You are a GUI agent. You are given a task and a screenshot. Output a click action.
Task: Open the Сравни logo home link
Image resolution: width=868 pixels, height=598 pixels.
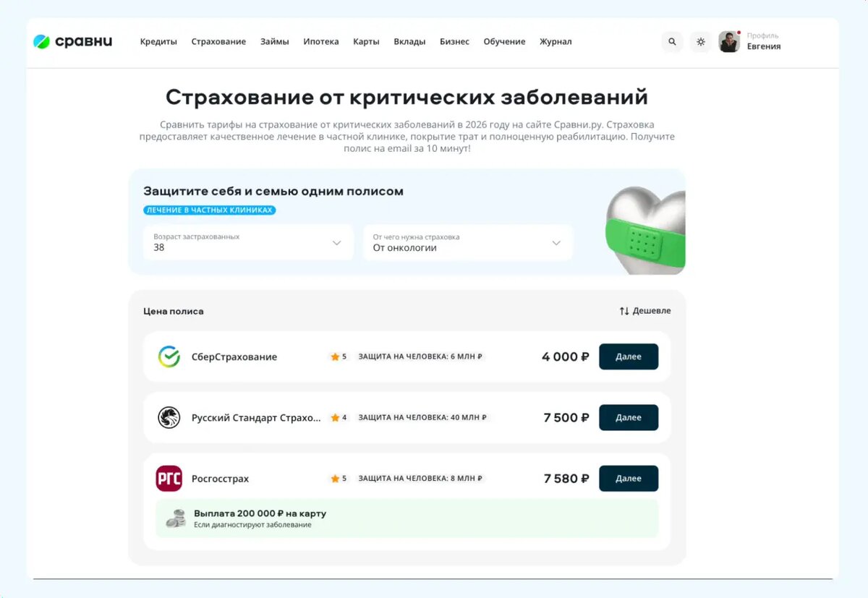tap(72, 41)
